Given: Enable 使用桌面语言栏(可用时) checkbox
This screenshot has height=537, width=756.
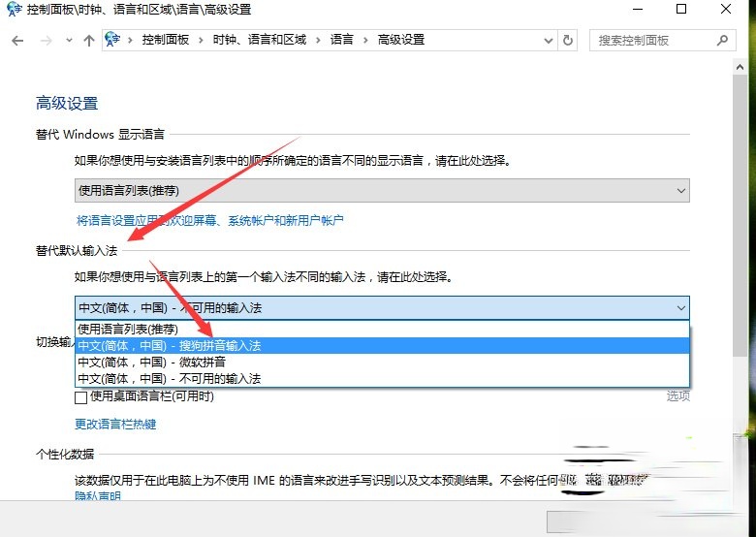Looking at the screenshot, I should tap(81, 397).
